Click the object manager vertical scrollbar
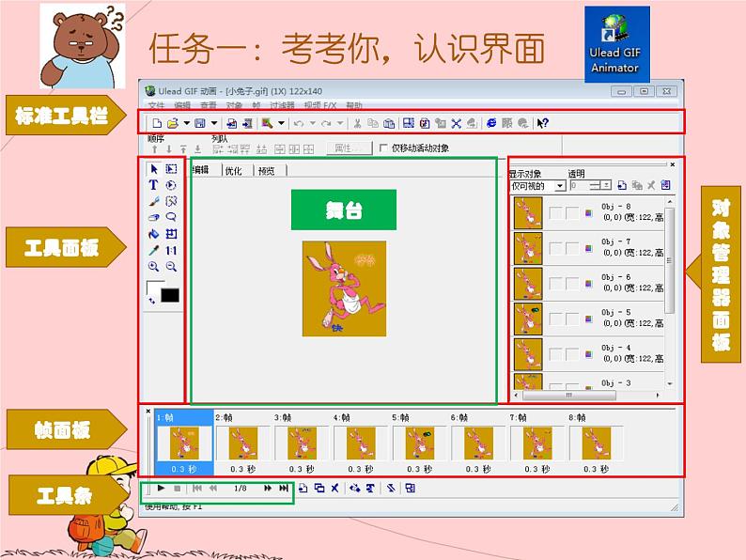 click(x=669, y=260)
